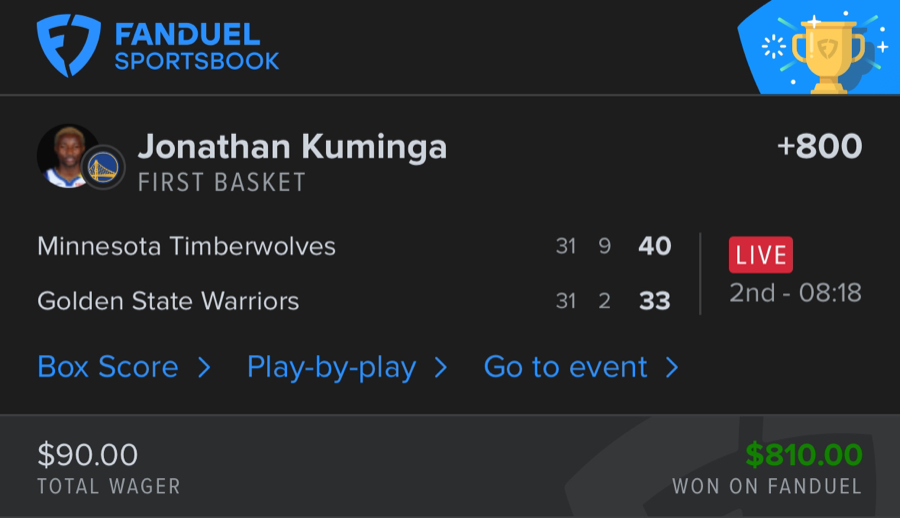
Task: Expand the arrow next to Box Score
Action: pyautogui.click(x=204, y=368)
